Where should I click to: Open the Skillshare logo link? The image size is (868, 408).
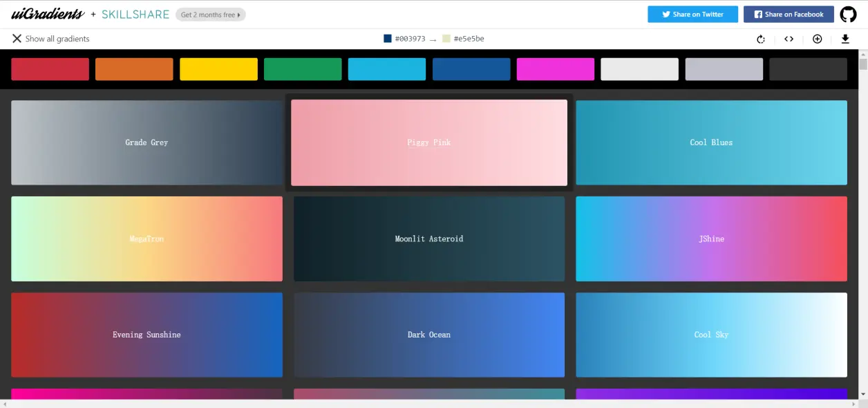tap(135, 14)
